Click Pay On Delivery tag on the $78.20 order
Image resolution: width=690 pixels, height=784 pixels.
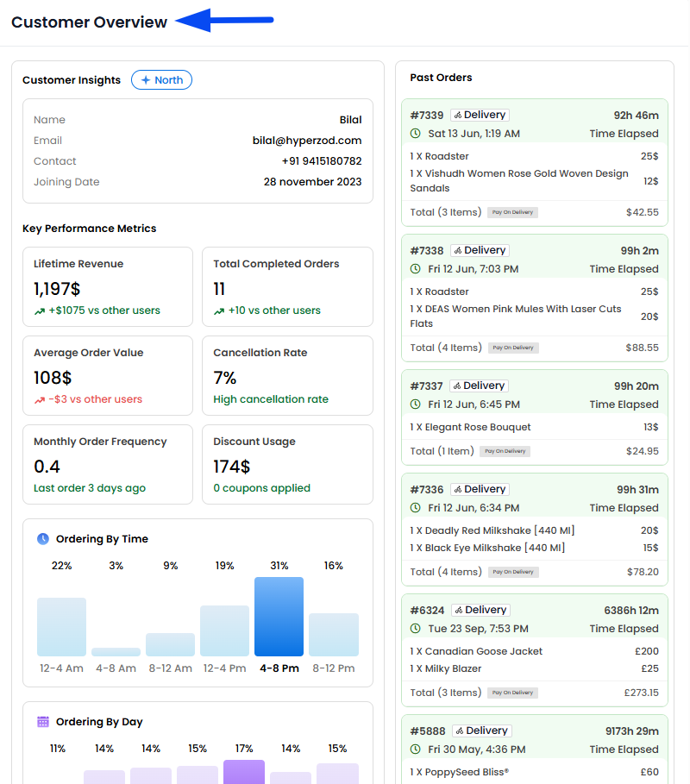pos(513,572)
